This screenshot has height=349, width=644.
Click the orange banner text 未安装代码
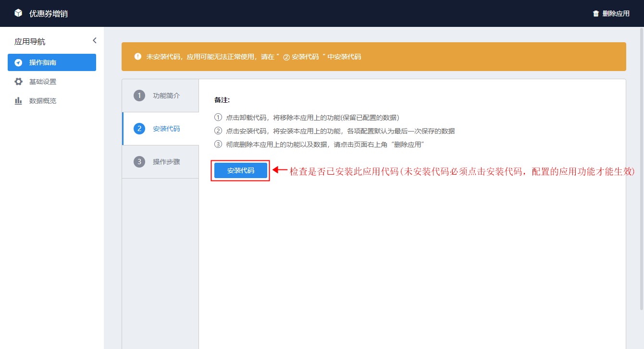[254, 57]
